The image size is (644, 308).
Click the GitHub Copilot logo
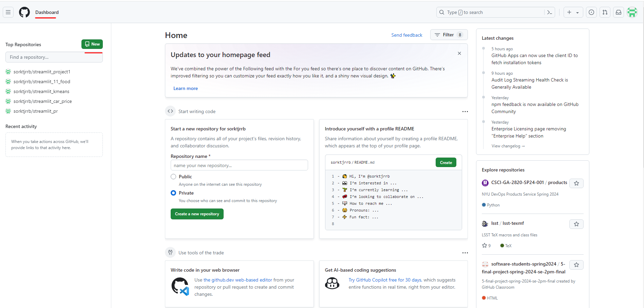[332, 283]
